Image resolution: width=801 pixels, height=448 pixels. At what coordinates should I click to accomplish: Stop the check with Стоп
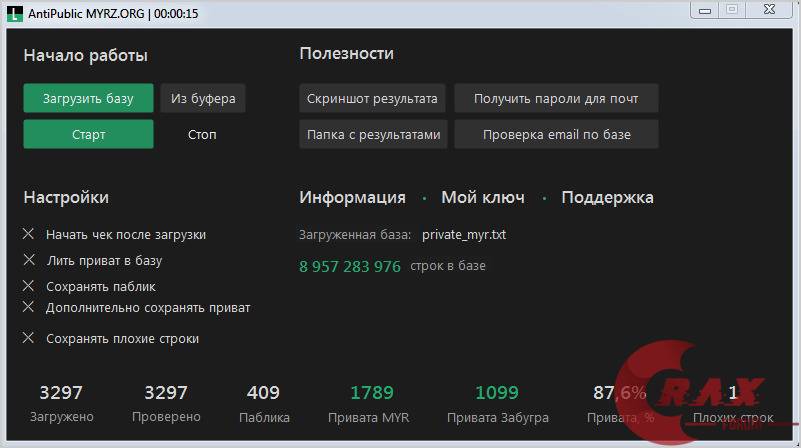coord(202,134)
